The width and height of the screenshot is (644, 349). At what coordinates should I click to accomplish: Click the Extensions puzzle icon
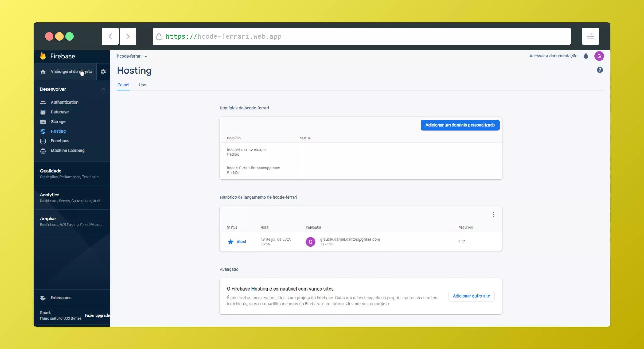(x=43, y=298)
